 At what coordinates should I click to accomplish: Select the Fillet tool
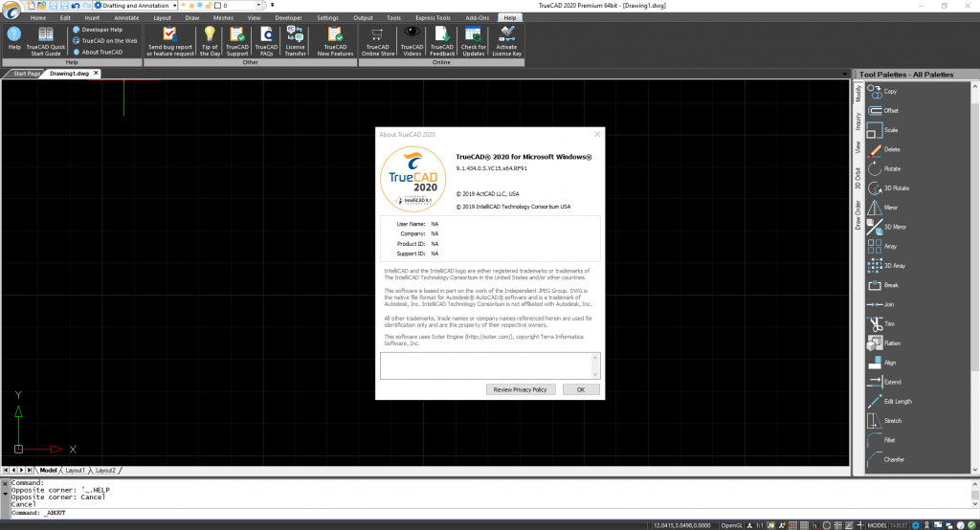point(881,440)
